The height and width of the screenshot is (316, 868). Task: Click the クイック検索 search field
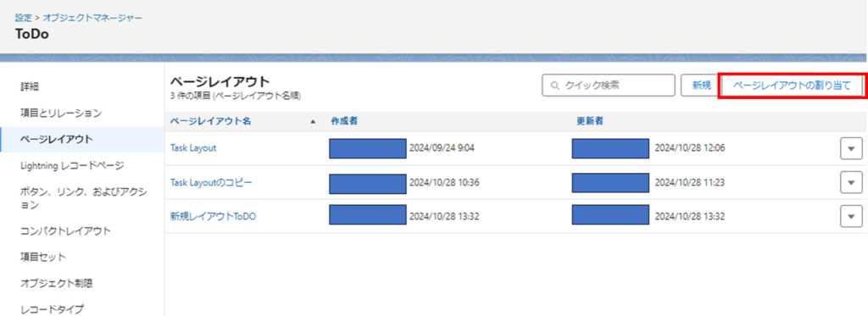[609, 86]
